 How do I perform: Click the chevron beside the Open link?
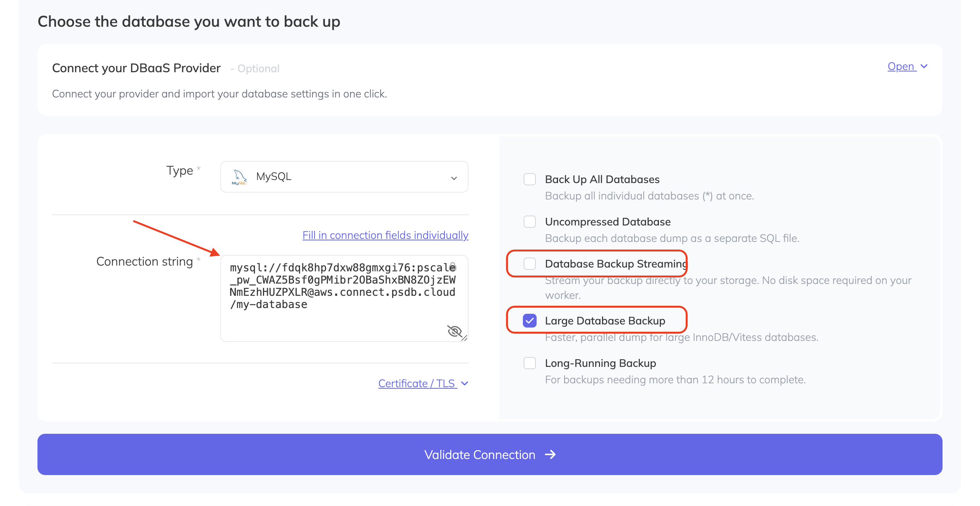[x=924, y=66]
